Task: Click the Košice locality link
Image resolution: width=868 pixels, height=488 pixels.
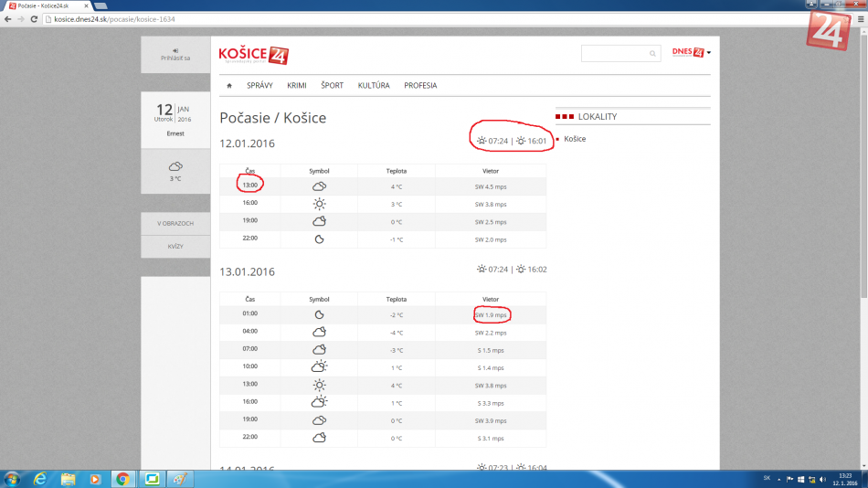Action: 575,139
